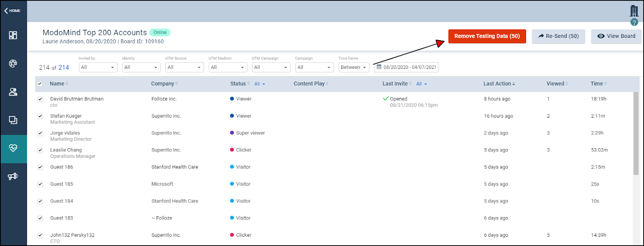Open the Between time frame dropdown
644x246 pixels.
coord(353,67)
